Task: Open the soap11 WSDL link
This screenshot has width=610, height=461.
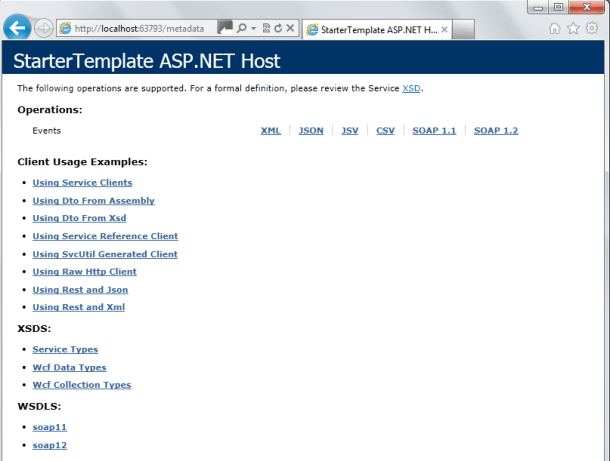Action: [49, 427]
